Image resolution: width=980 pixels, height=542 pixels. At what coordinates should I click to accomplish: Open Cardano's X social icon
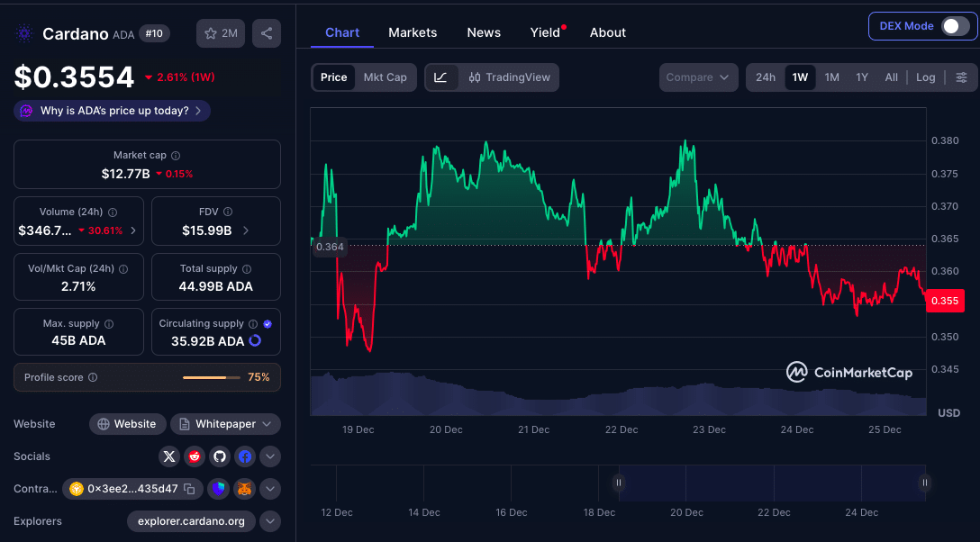[x=169, y=456]
